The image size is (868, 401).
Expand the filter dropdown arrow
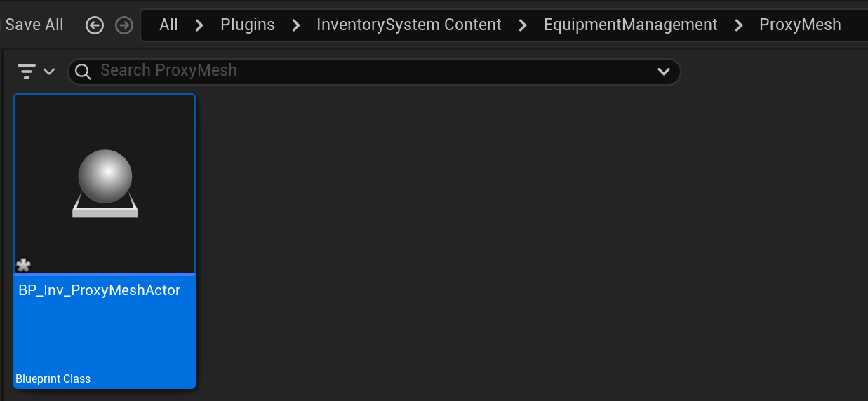pyautogui.click(x=49, y=72)
